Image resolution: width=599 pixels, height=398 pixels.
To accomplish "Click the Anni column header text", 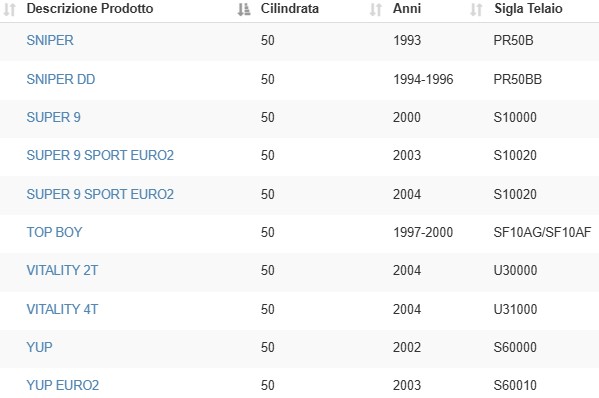I will click(x=407, y=8).
